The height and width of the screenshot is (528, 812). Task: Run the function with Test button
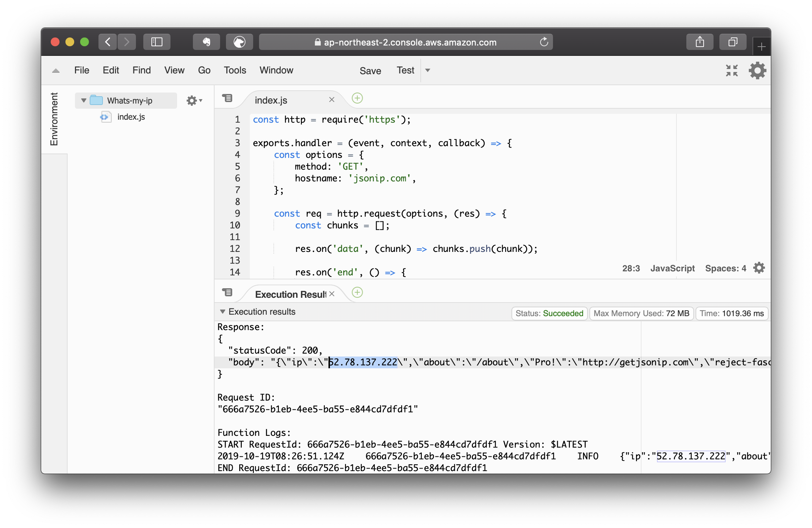[x=405, y=70]
